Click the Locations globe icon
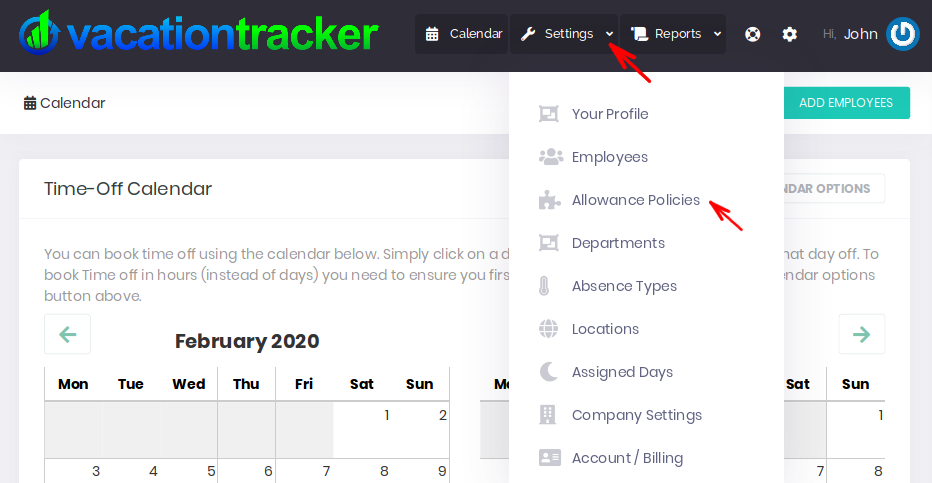This screenshot has height=483, width=932. pos(549,329)
